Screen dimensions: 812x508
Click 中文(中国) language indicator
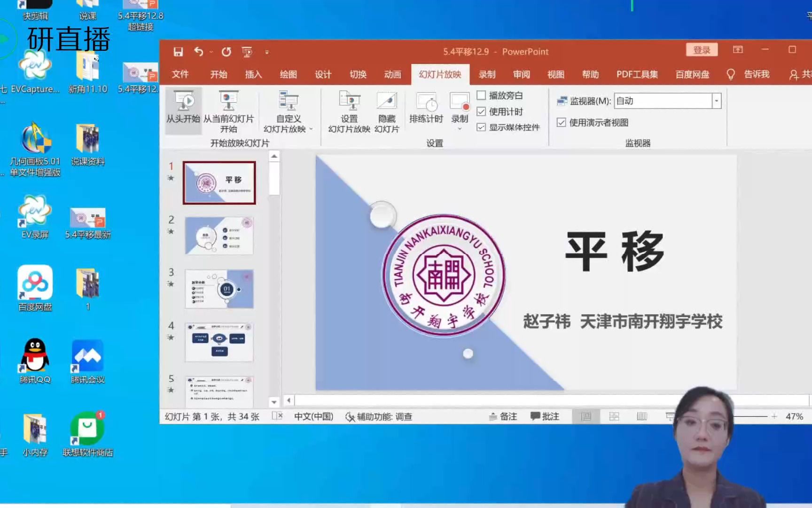(x=314, y=417)
